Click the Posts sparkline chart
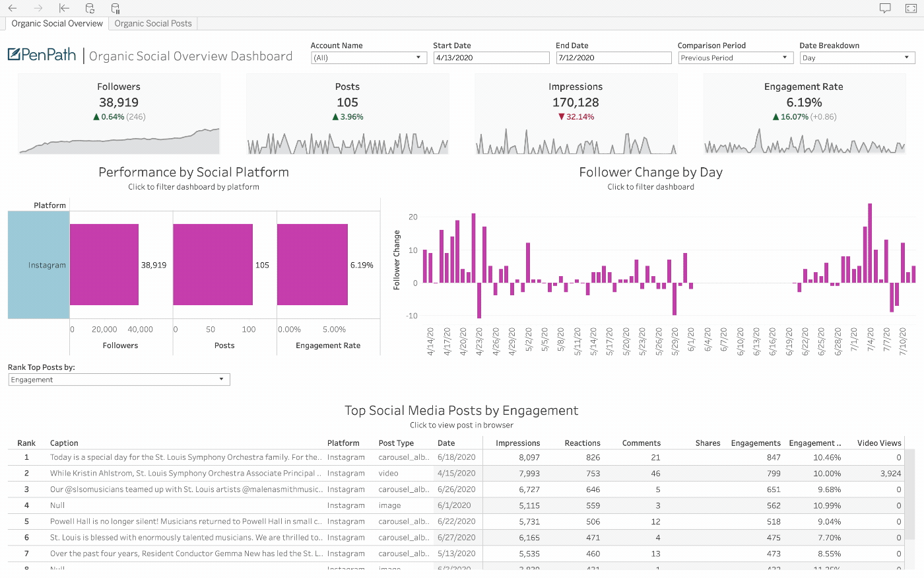 coord(348,143)
